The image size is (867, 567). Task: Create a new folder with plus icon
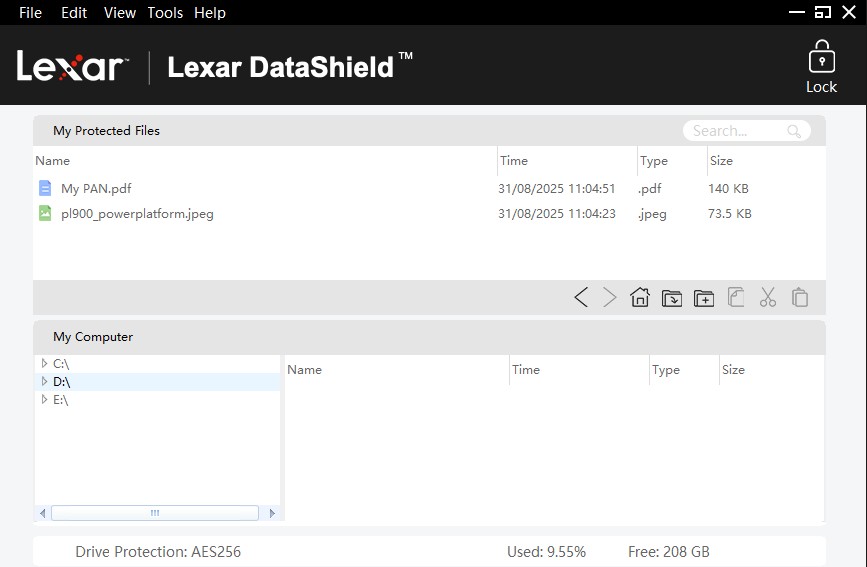[x=704, y=297]
